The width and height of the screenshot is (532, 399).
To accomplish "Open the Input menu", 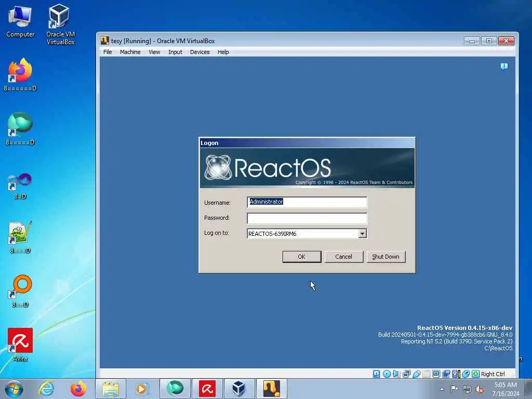I will click(175, 52).
